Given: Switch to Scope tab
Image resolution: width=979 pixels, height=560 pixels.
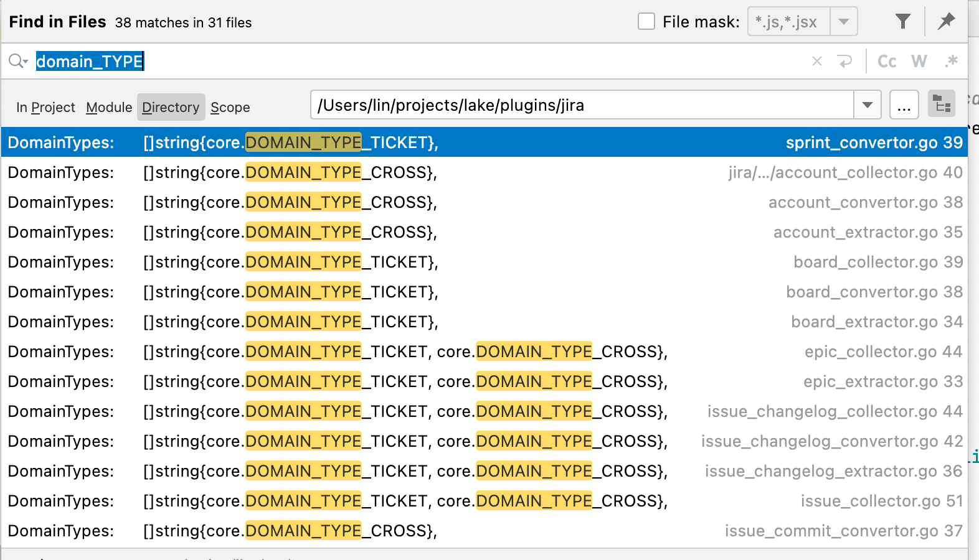Looking at the screenshot, I should 230,107.
